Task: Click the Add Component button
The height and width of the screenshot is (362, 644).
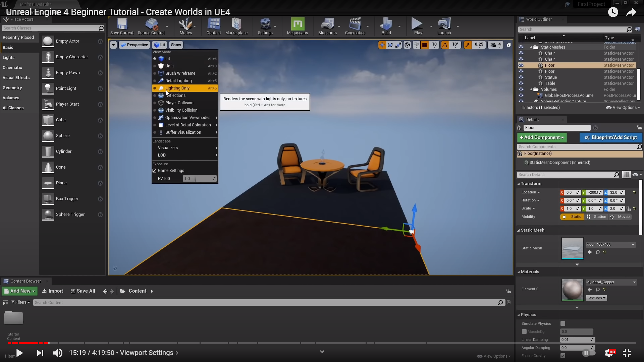Action: (541, 137)
